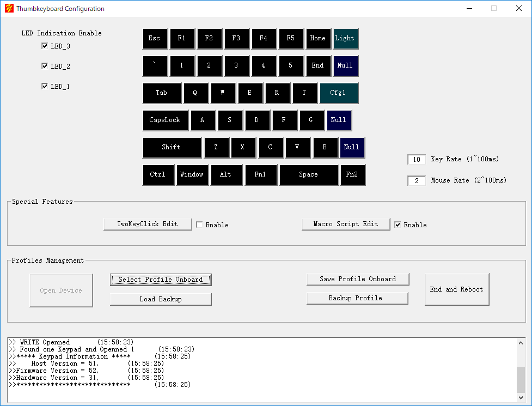Image resolution: width=532 pixels, height=406 pixels.
Task: Click the E key button
Action: [250, 93]
